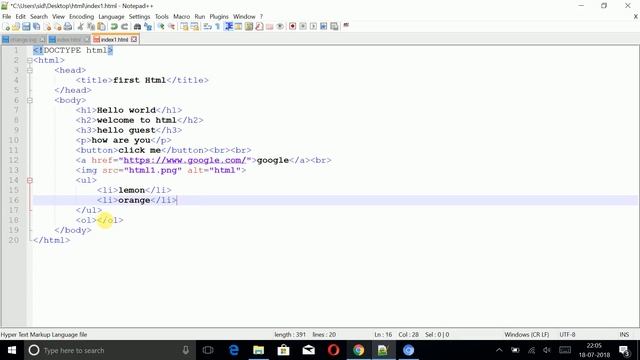Open the Document Map panel icon
The height and width of the screenshot is (360, 640).
(x=249, y=27)
